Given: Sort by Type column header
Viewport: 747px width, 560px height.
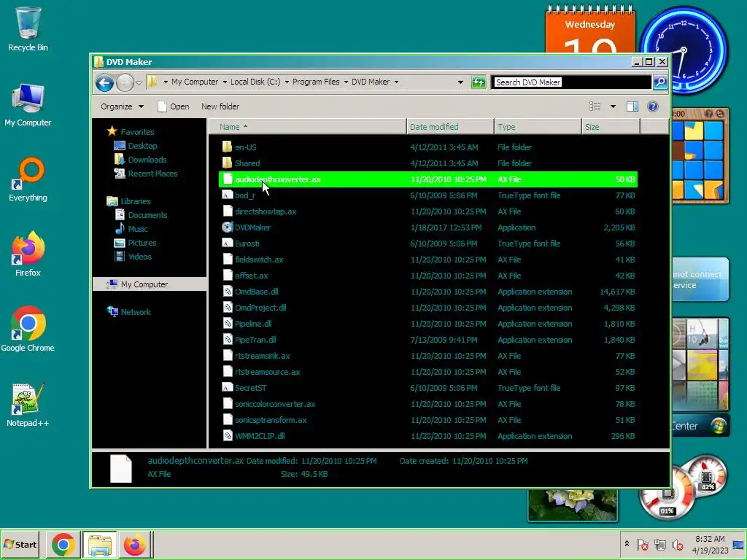Looking at the screenshot, I should pos(538,127).
